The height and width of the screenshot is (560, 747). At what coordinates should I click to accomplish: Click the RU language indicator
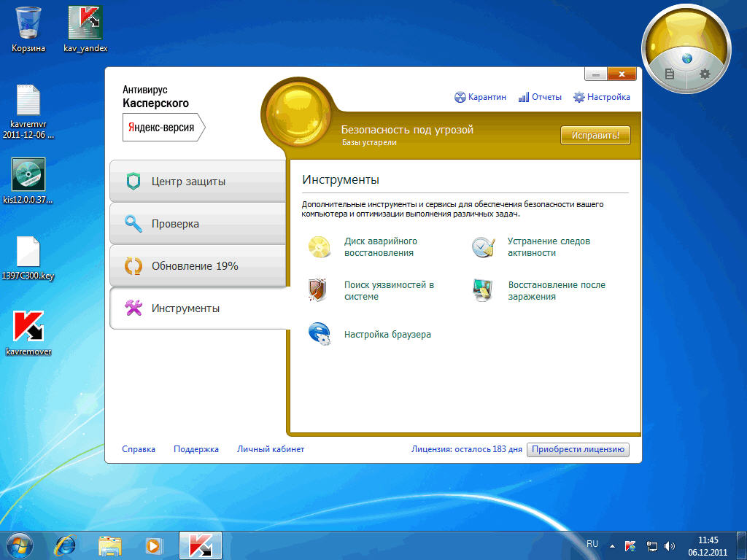click(592, 544)
